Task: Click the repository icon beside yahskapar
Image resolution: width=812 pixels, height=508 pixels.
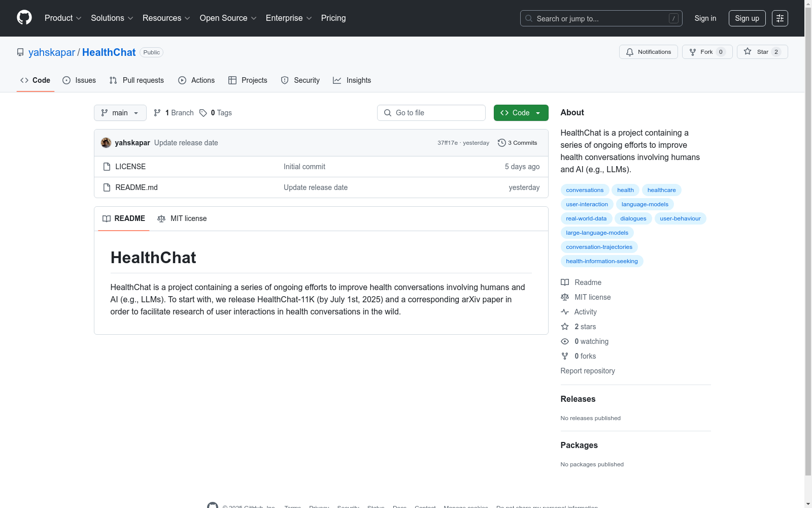Action: 20,52
